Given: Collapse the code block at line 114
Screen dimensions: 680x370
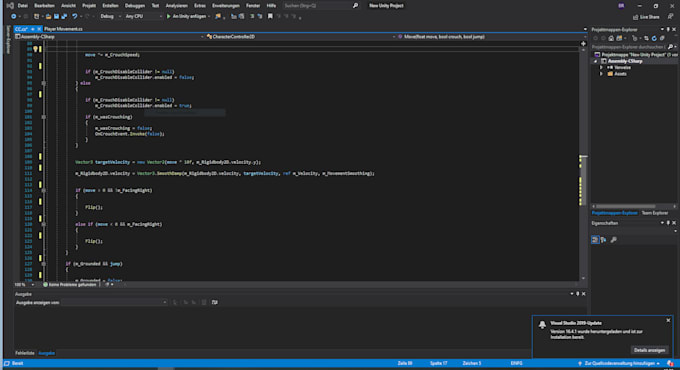Looking at the screenshot, I should coord(43,190).
